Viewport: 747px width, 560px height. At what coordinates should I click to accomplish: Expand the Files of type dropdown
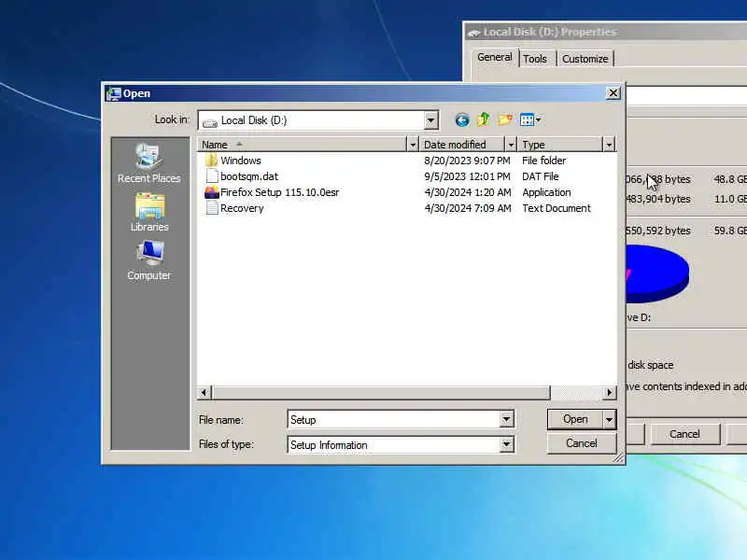506,445
